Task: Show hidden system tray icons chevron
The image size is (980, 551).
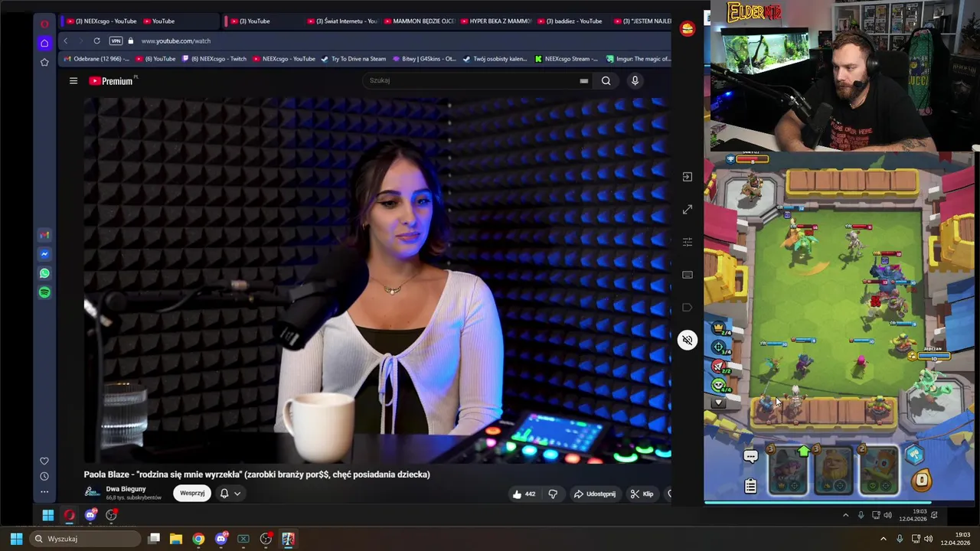Action: point(883,539)
